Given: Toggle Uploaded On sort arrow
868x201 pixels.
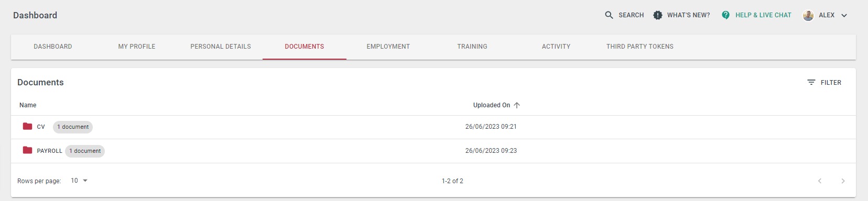Looking at the screenshot, I should pyautogui.click(x=517, y=105).
